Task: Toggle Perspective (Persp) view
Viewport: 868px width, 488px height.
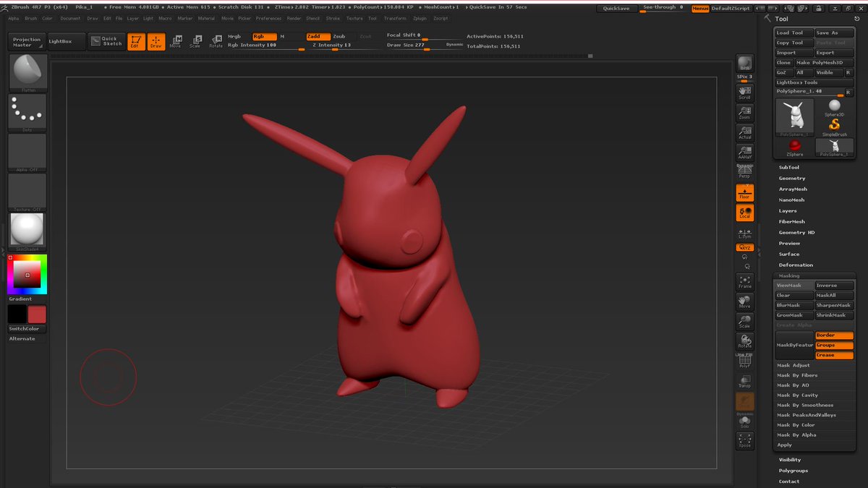Action: pos(744,171)
